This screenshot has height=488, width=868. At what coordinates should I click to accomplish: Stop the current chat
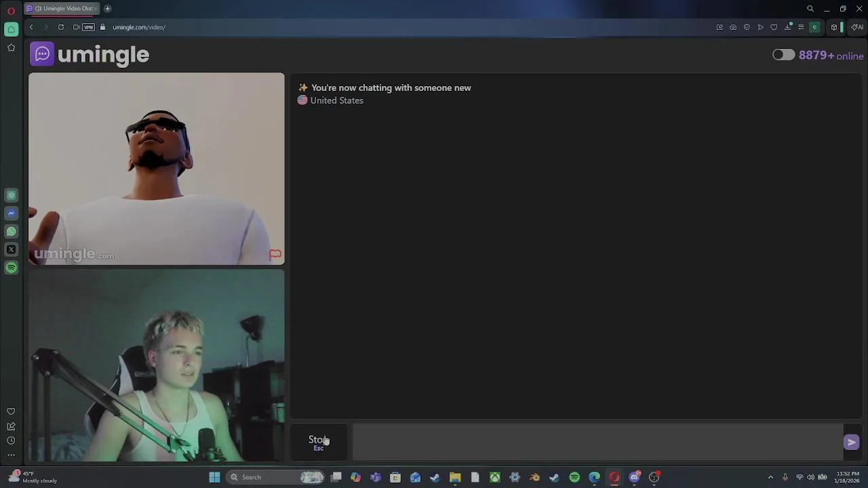[319, 443]
